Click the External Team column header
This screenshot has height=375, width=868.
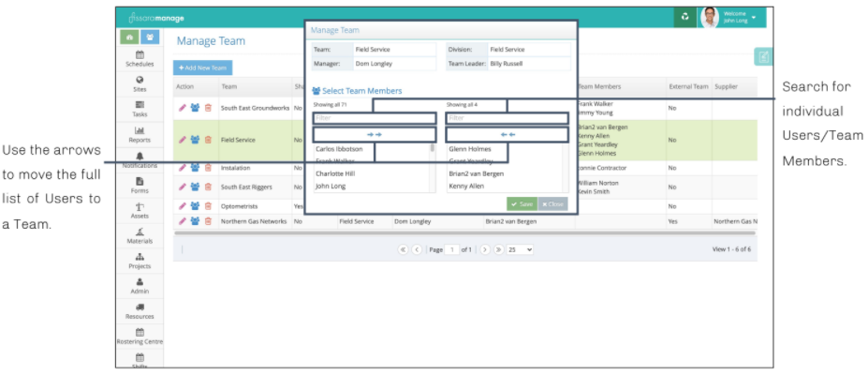(688, 87)
